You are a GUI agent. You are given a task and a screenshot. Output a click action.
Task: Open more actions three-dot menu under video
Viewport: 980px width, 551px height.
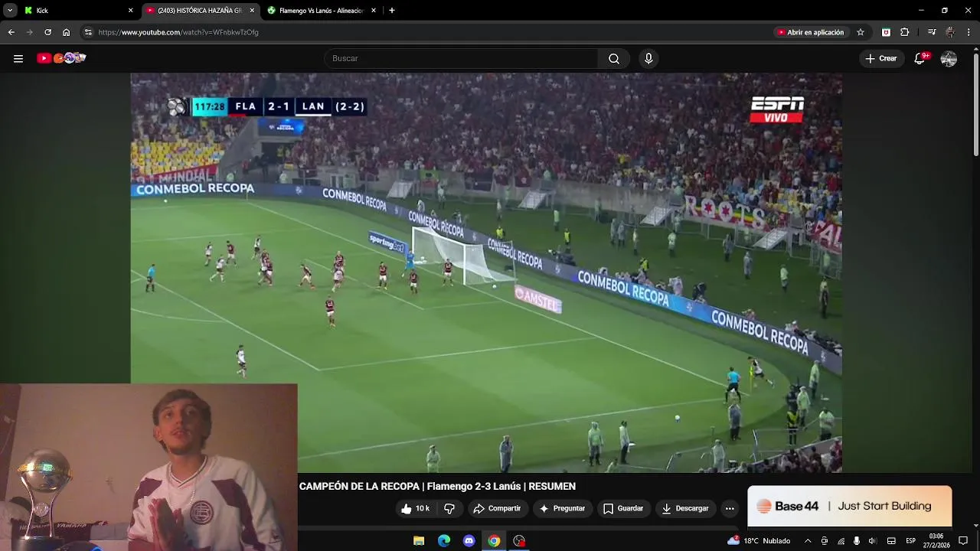[730, 508]
